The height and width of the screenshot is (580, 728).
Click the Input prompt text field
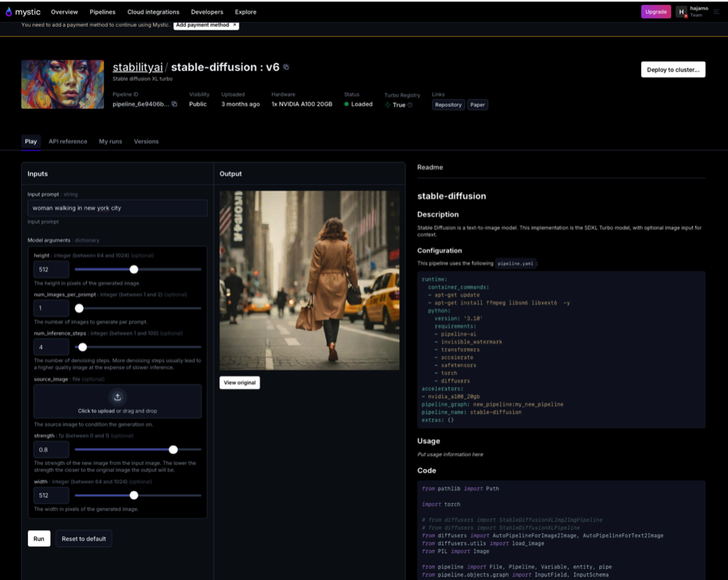click(x=117, y=208)
